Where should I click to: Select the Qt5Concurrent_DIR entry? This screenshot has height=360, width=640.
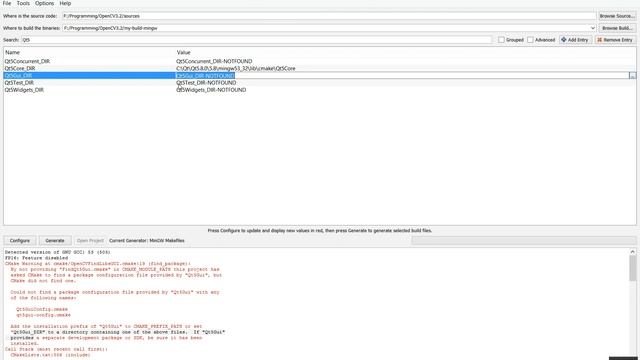pos(27,61)
